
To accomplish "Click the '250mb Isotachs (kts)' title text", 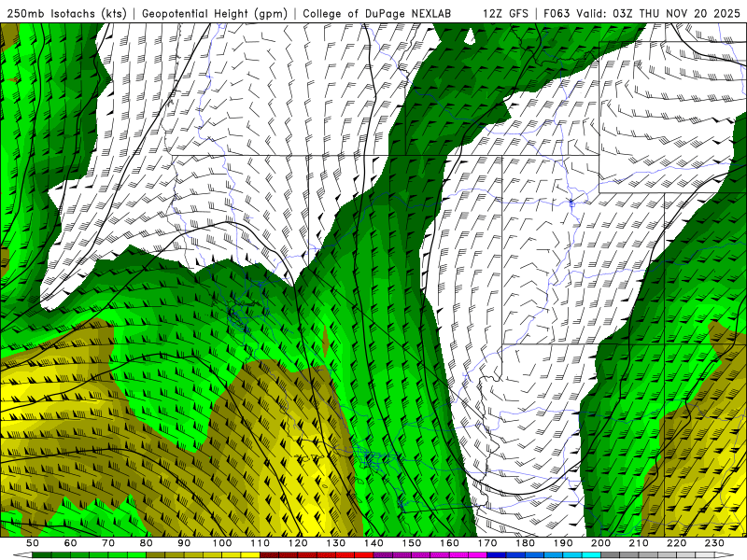I will [66, 13].
